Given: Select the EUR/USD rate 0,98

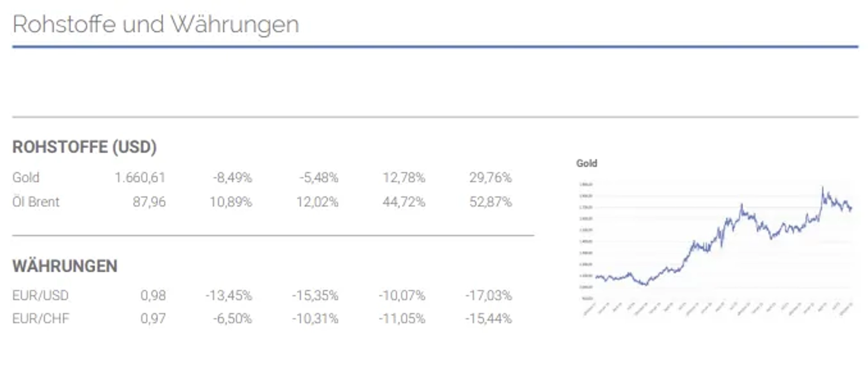Looking at the screenshot, I should [153, 296].
